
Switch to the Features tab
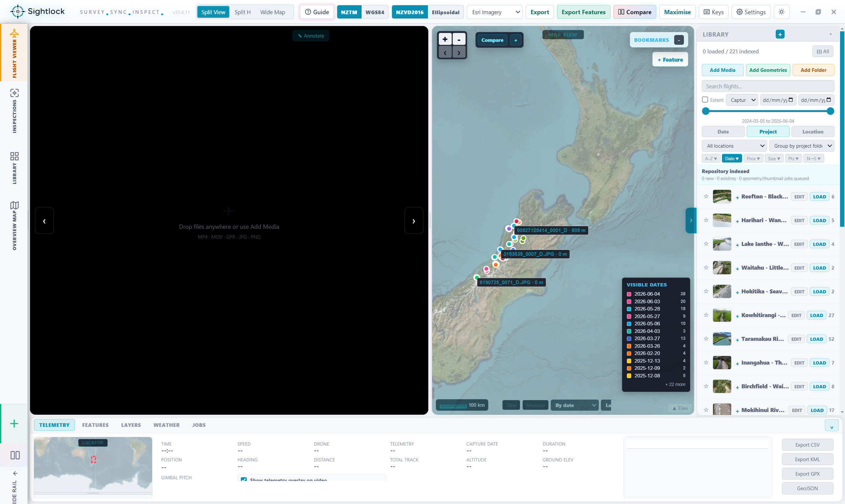(x=95, y=425)
